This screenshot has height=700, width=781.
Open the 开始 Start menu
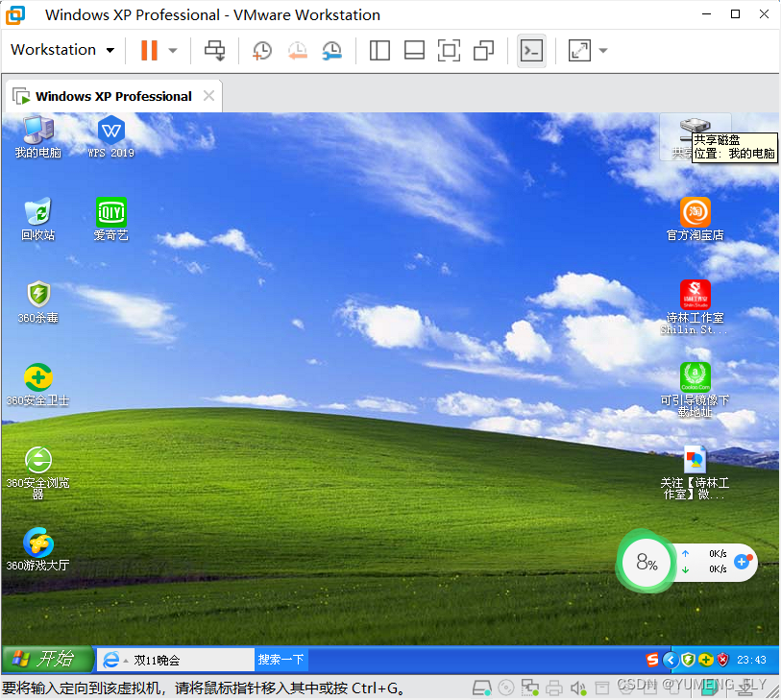point(47,659)
